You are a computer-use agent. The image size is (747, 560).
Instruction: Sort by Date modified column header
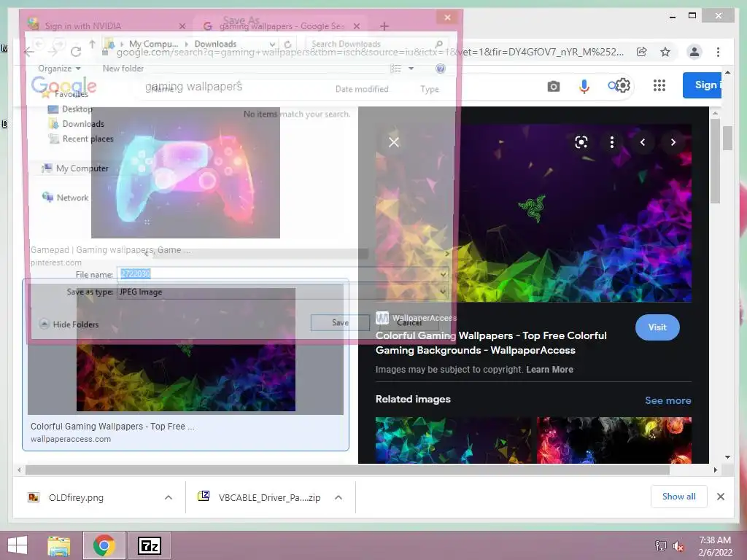pyautogui.click(x=362, y=89)
